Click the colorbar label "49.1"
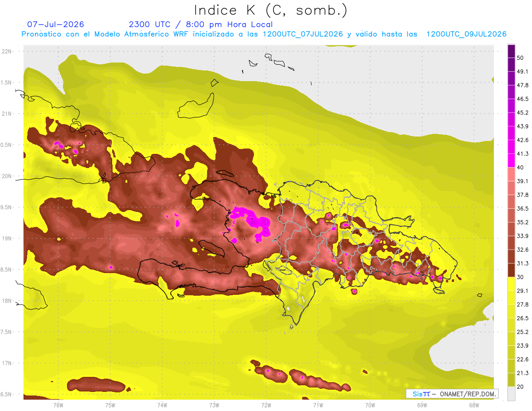The height and width of the screenshot is (411, 532). tap(523, 72)
